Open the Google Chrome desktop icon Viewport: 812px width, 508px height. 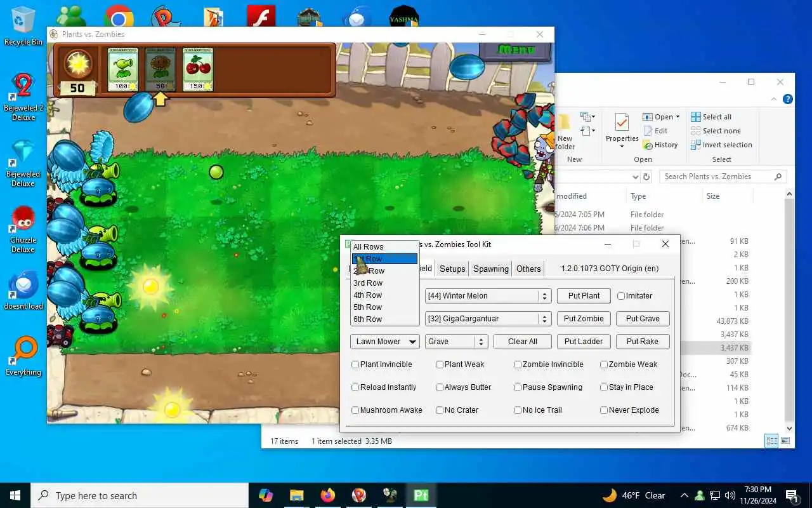click(x=119, y=17)
